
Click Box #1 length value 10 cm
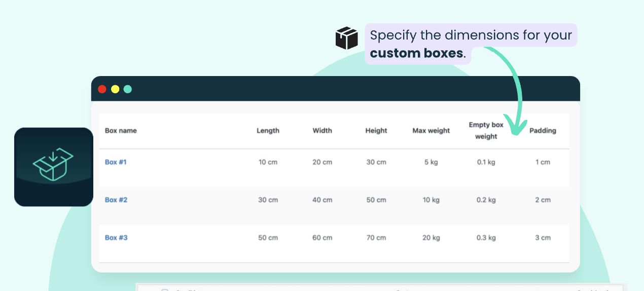pyautogui.click(x=268, y=162)
